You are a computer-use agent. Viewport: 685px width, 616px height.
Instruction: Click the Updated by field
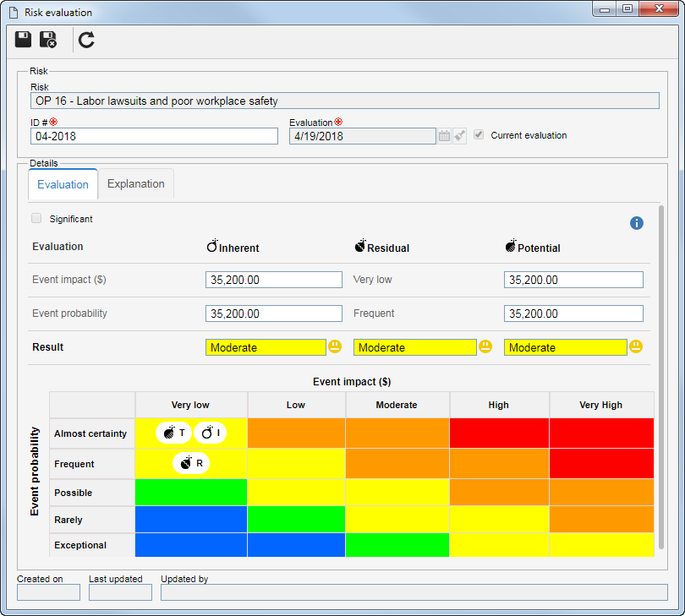(x=414, y=592)
